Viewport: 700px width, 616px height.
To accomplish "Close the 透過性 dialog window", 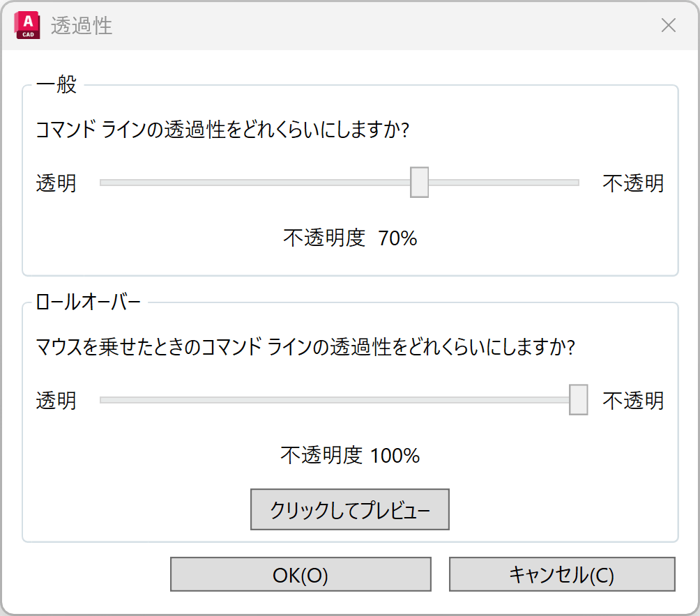I will tap(668, 26).
